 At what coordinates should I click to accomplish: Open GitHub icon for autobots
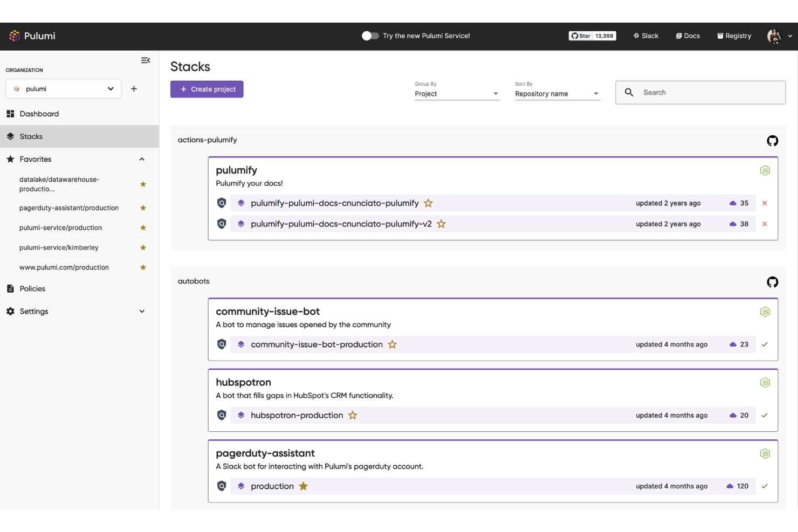coord(773,282)
